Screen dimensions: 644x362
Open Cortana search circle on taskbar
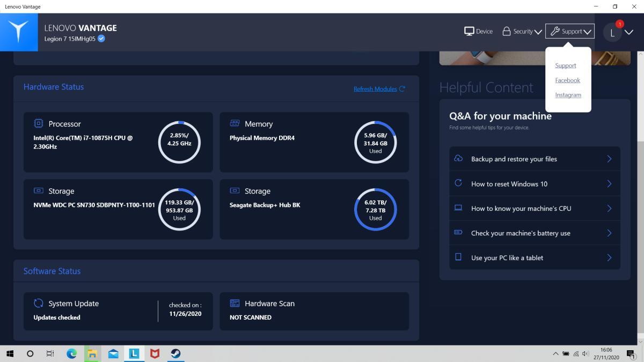point(30,353)
